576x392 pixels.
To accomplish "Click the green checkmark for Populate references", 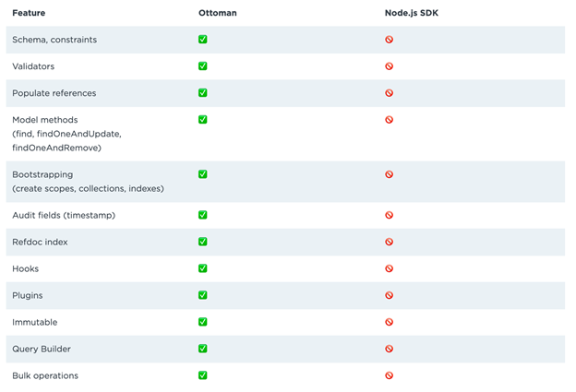I will point(203,93).
